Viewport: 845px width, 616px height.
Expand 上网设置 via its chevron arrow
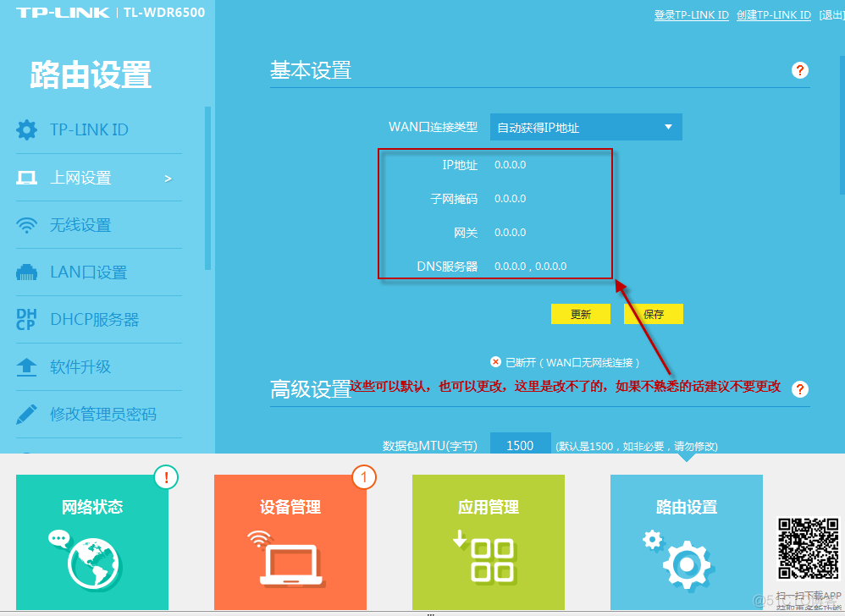point(168,179)
